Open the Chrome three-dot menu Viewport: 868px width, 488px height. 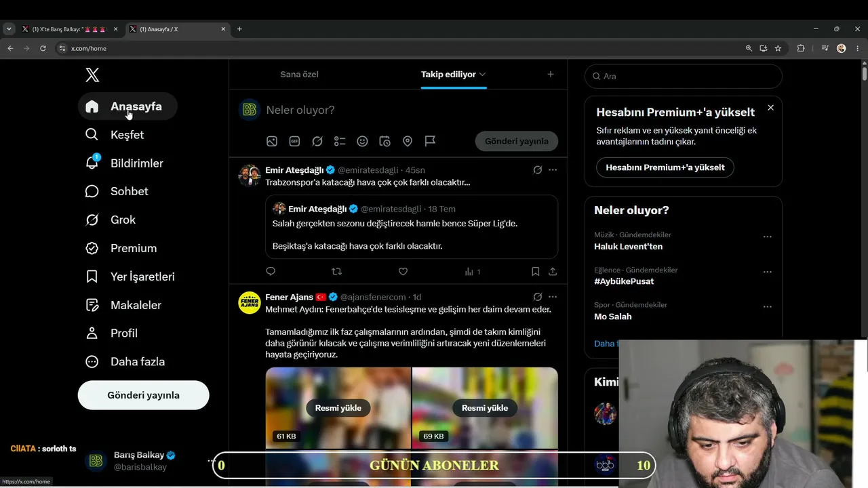857,48
